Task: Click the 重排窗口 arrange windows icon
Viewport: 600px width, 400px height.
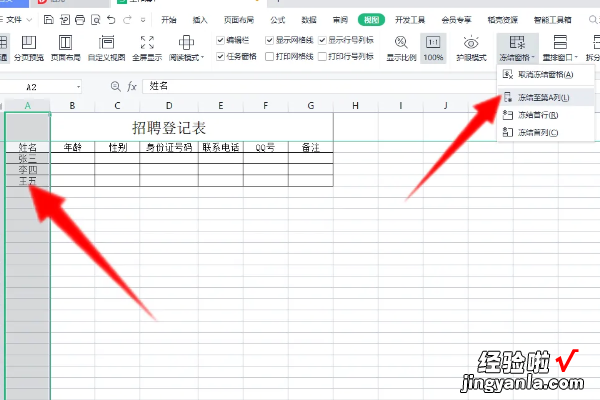Action: 560,42
